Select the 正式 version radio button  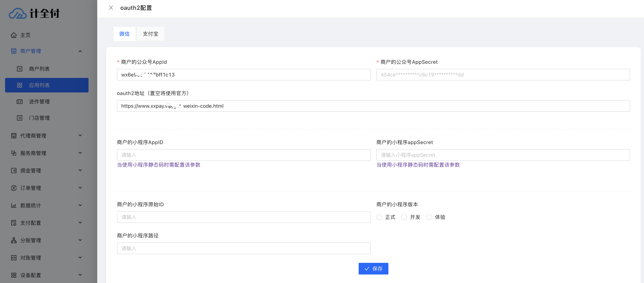click(379, 217)
